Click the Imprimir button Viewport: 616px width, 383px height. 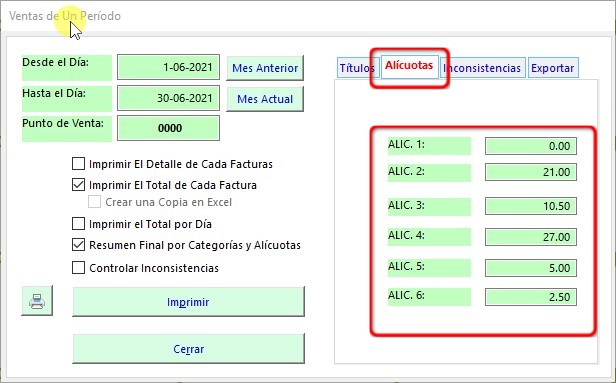(188, 302)
